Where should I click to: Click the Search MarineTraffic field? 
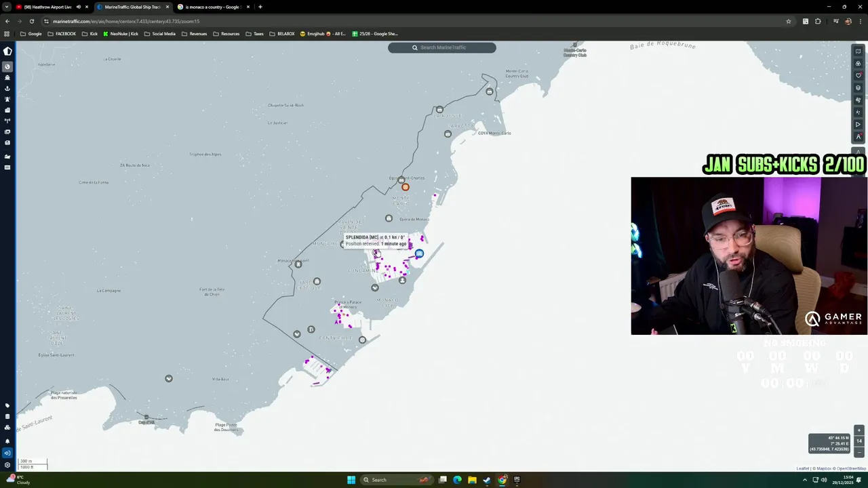pos(442,47)
